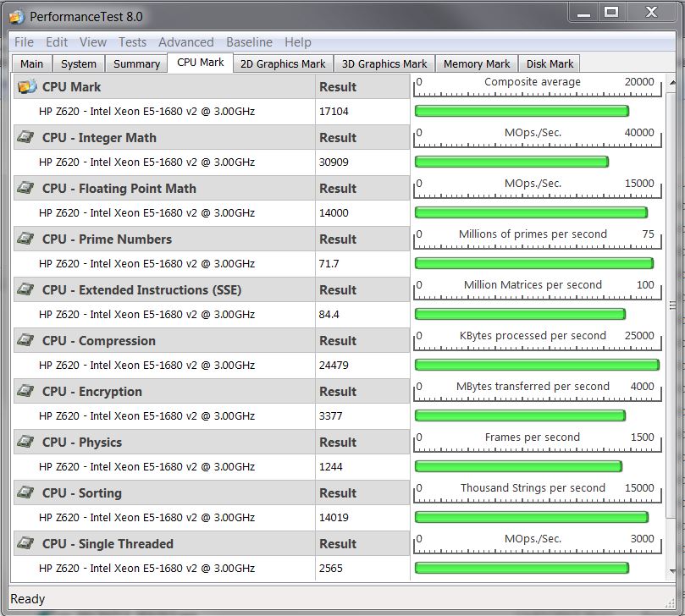Open the Baseline menu

pos(249,42)
